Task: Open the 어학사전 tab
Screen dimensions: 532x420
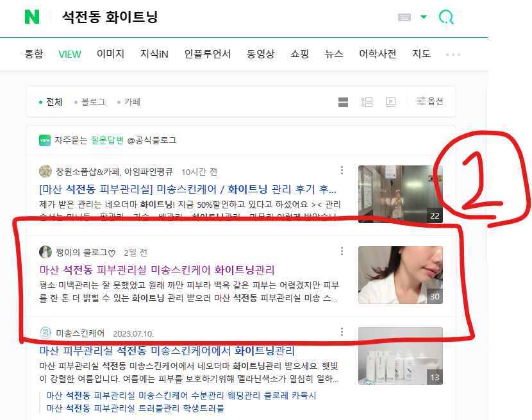Action: (378, 54)
